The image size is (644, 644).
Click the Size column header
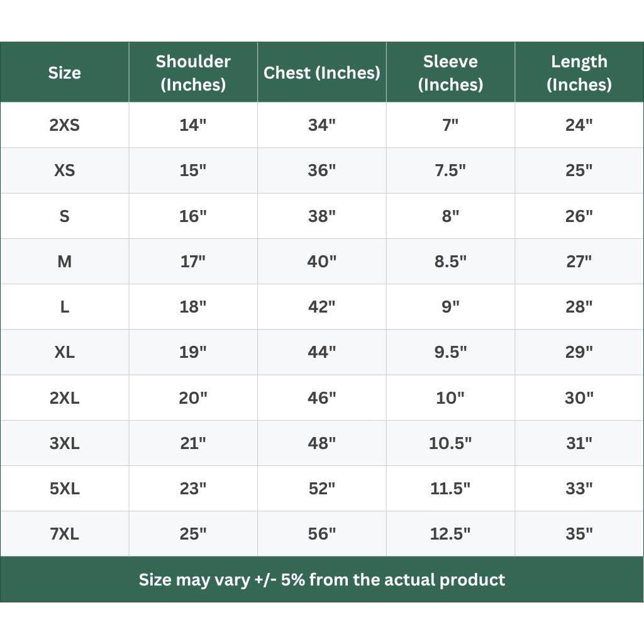tap(65, 73)
